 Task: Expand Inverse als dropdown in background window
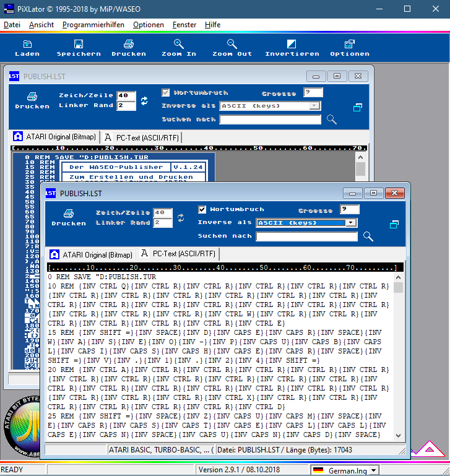click(x=314, y=106)
